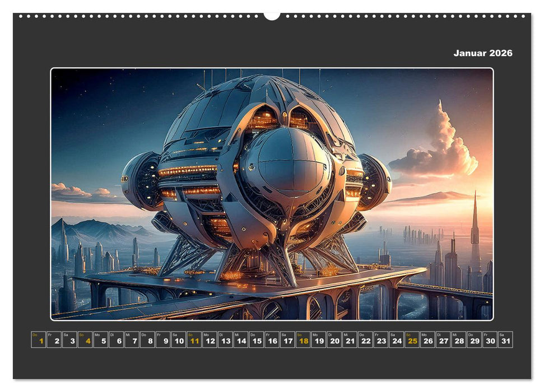Select the highlighted Sunday 11 cell
The width and height of the screenshot is (544, 392).
[x=194, y=339]
